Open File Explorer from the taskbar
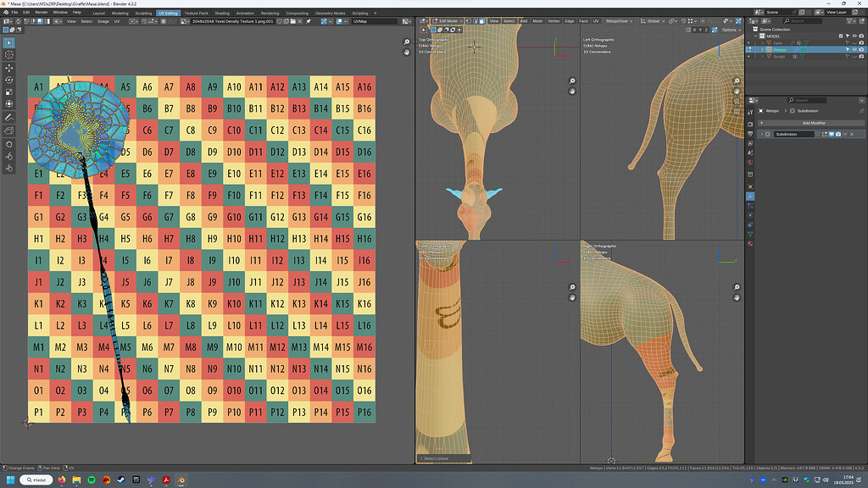This screenshot has width=868, height=488. click(x=76, y=480)
